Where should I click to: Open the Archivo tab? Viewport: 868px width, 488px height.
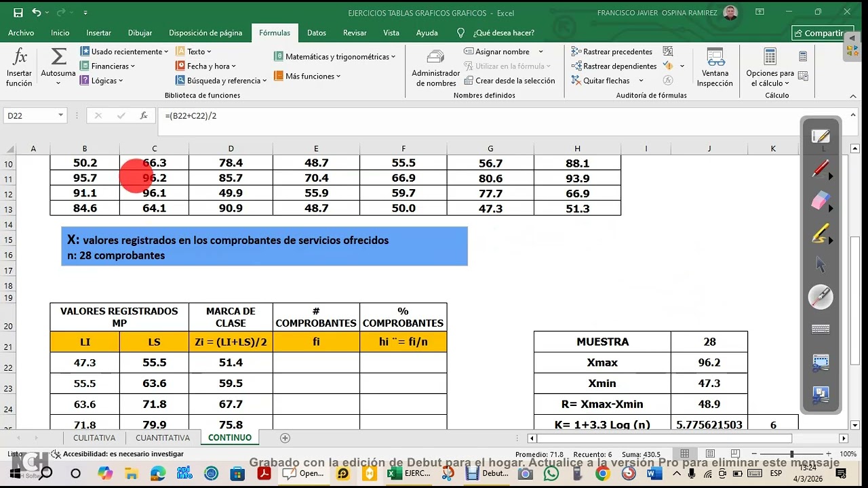[21, 33]
